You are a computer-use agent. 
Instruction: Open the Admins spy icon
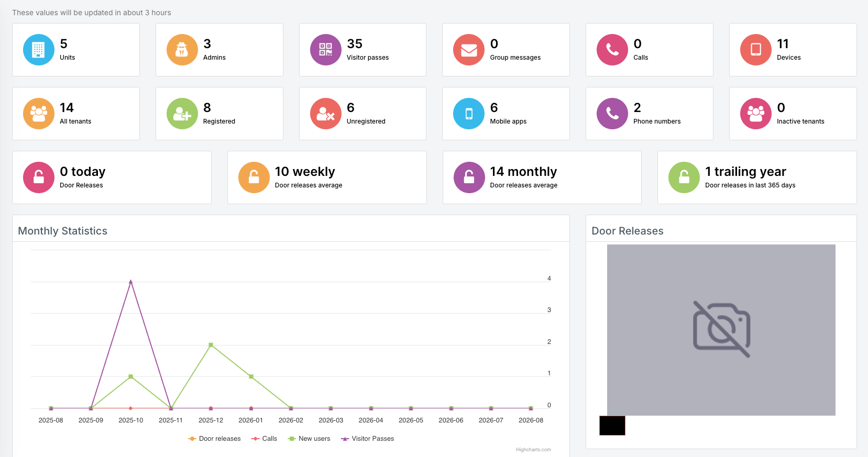(182, 50)
